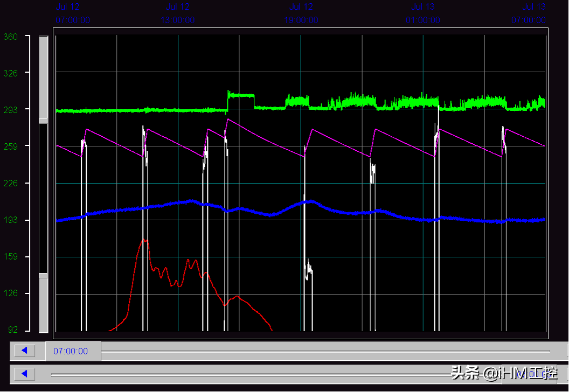Viewport: 569px width, 392px height.
Task: Select the green trend line
Action: (x=162, y=110)
